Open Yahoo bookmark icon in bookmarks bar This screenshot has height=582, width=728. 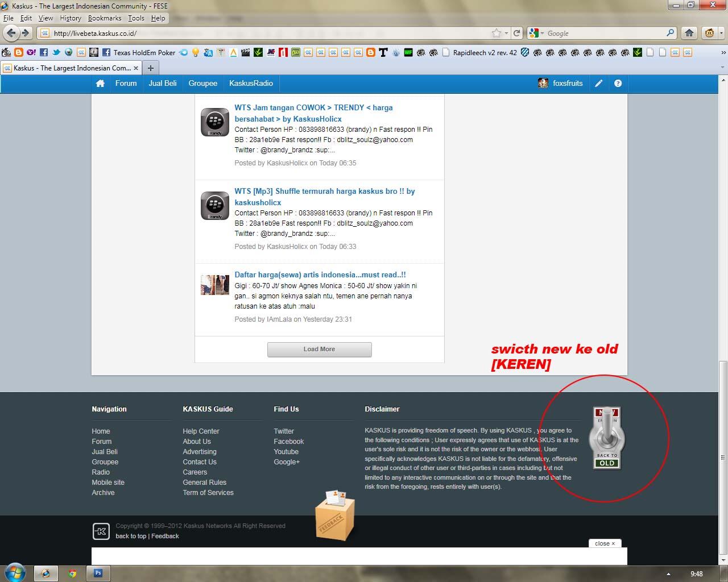31,52
